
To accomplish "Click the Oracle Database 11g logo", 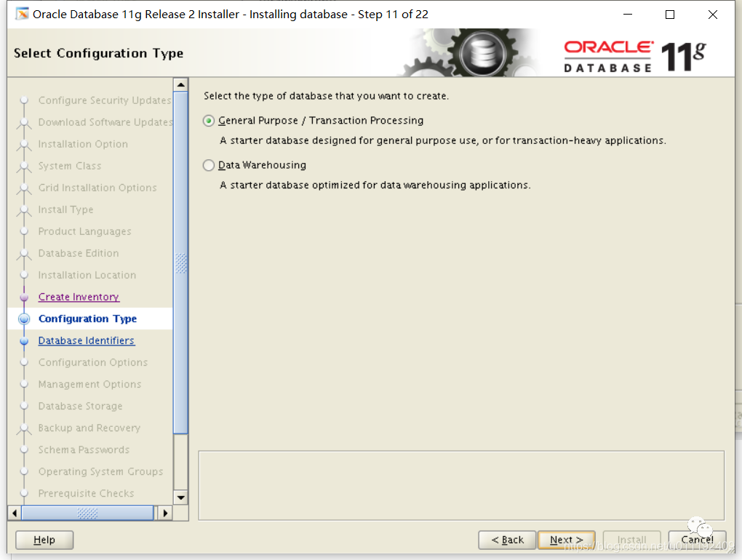I will click(x=634, y=56).
